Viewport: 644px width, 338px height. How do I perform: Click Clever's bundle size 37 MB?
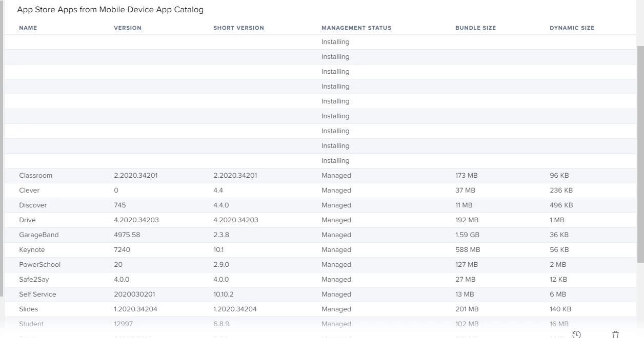point(466,191)
